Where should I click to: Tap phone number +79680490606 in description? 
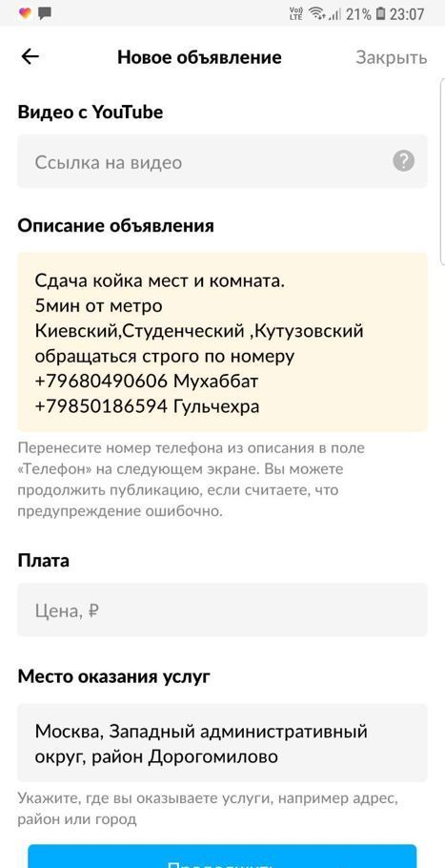click(x=101, y=382)
